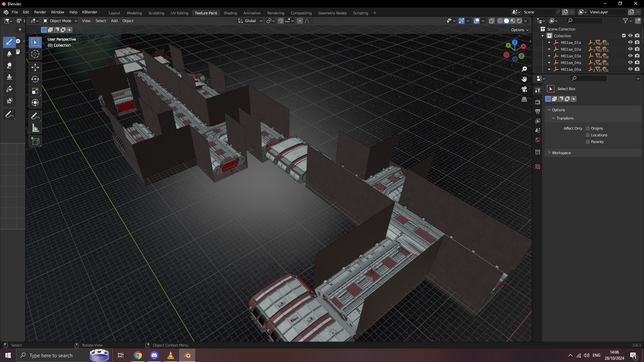Switch to the UV Editing workspace tab
Viewport: 644px width, 362px height.
click(179, 13)
